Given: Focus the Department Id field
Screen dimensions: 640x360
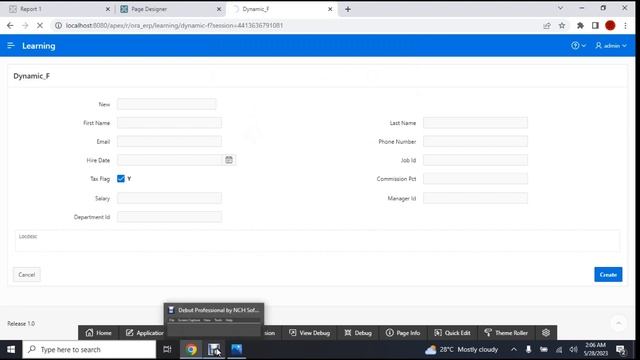Looking at the screenshot, I should (169, 217).
